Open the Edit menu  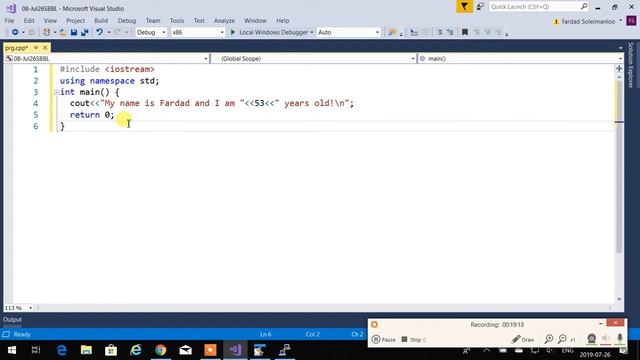(x=29, y=20)
